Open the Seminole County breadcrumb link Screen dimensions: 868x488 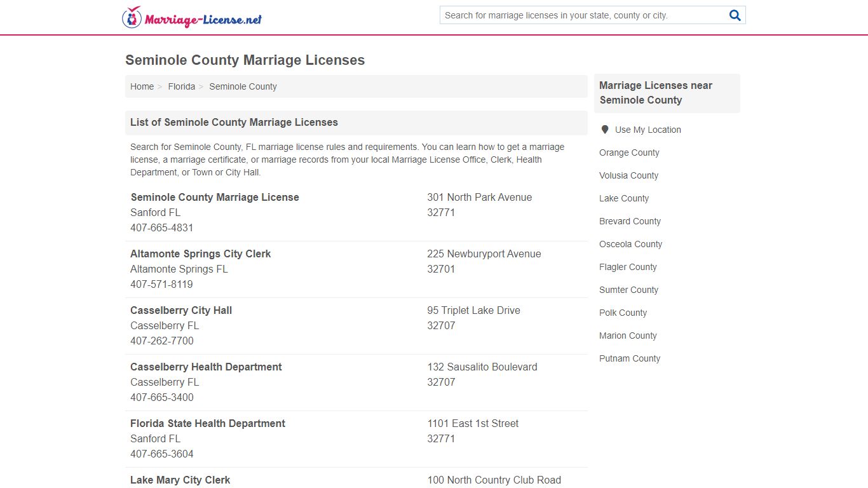243,86
